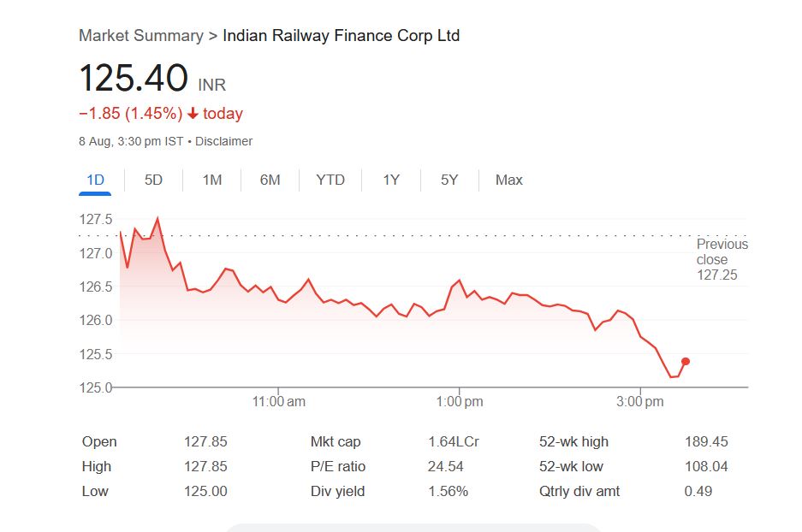This screenshot has height=532, width=802.
Task: Click the 125.40 stock price
Action: (134, 79)
